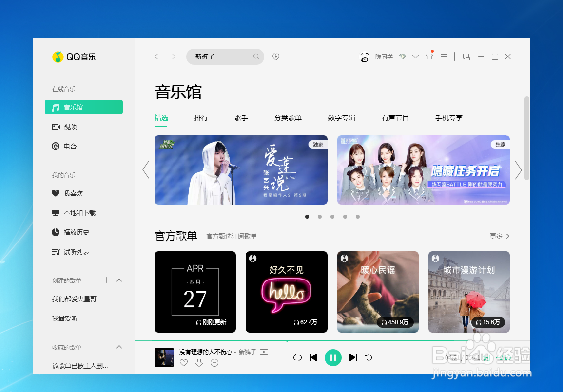Adjust the volume speaker control

point(369,357)
